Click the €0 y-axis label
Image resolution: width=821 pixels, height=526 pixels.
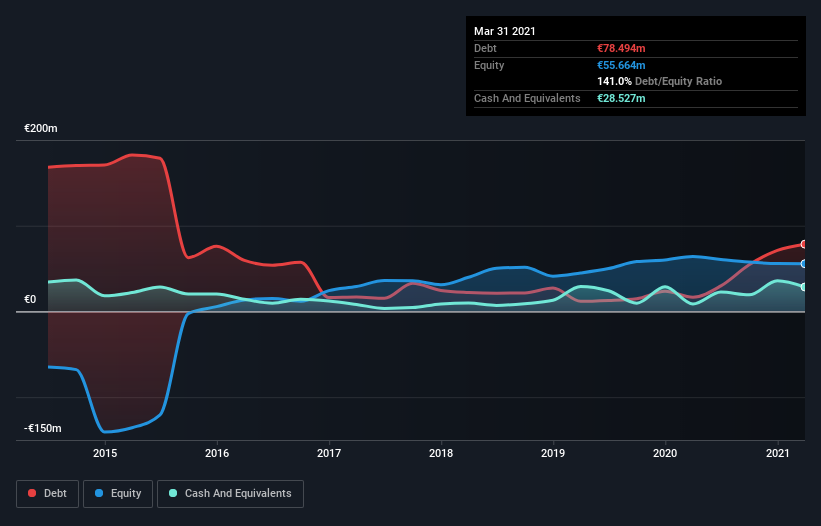click(x=30, y=299)
